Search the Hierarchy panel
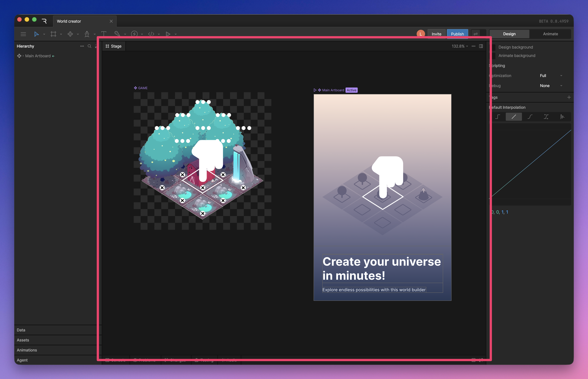The width and height of the screenshot is (588, 379). pos(90,46)
